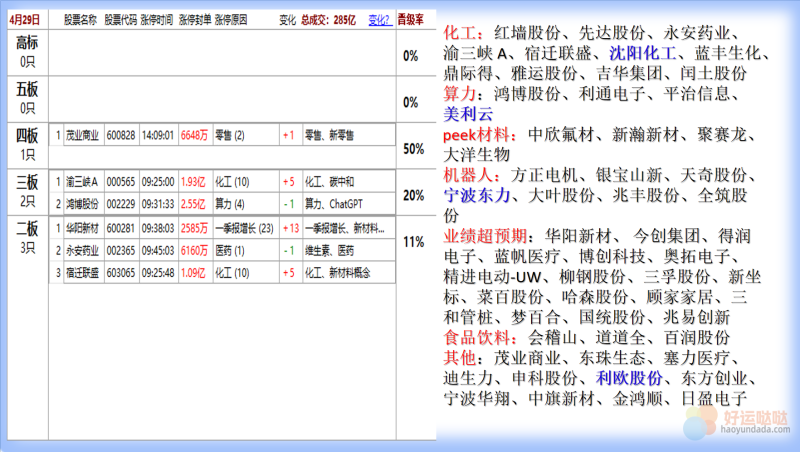The height and width of the screenshot is (452, 800).
Task: Click the 零售 (2) reason cell
Action: click(x=230, y=135)
